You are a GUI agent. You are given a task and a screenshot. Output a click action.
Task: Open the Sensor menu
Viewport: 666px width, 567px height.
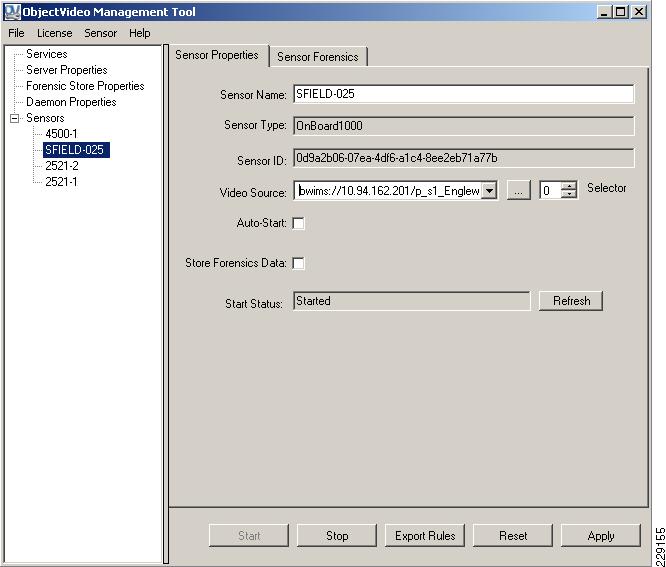coord(100,33)
